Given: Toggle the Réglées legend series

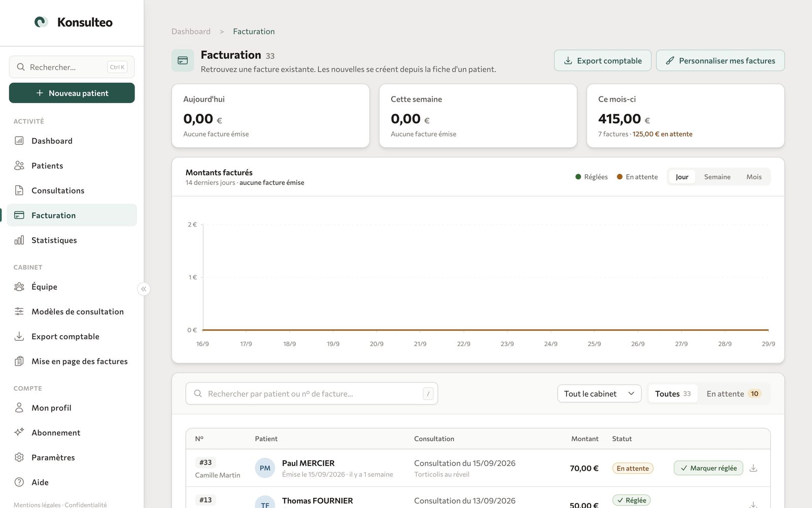Looking at the screenshot, I should (x=591, y=177).
